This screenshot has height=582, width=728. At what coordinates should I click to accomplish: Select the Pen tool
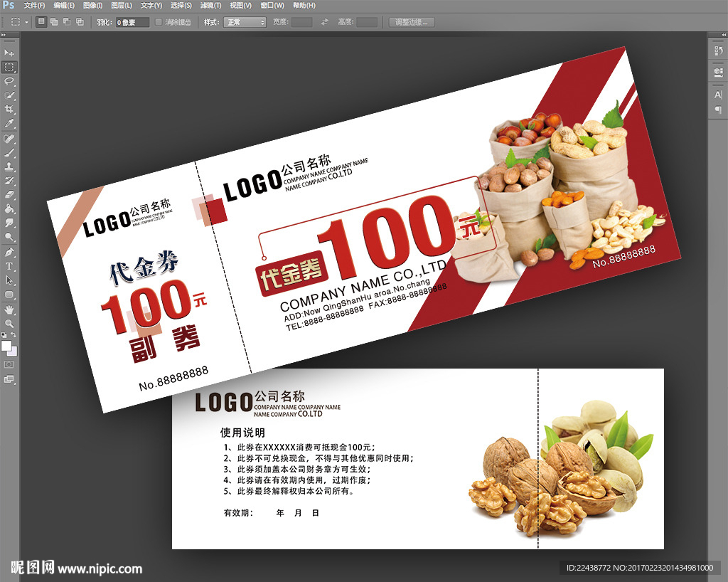9,252
